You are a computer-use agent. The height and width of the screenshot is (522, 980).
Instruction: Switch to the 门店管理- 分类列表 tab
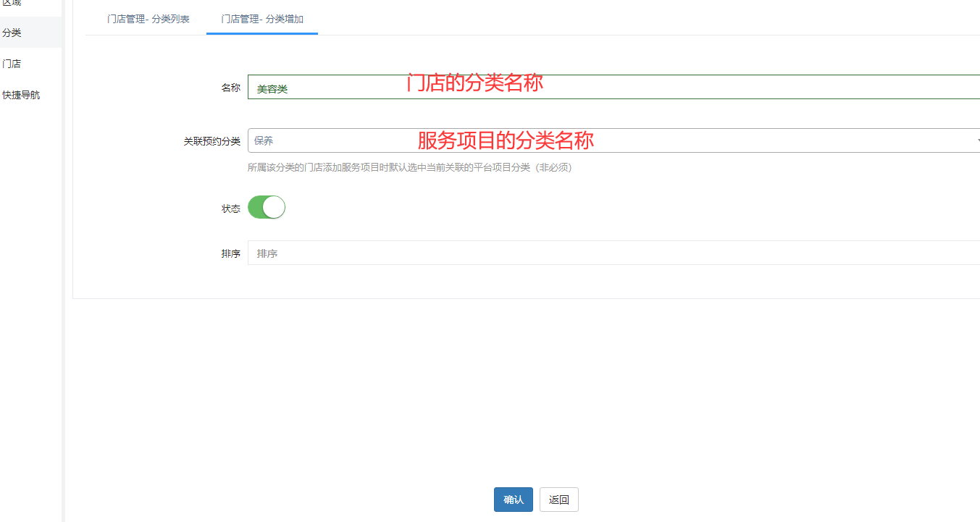(x=148, y=19)
